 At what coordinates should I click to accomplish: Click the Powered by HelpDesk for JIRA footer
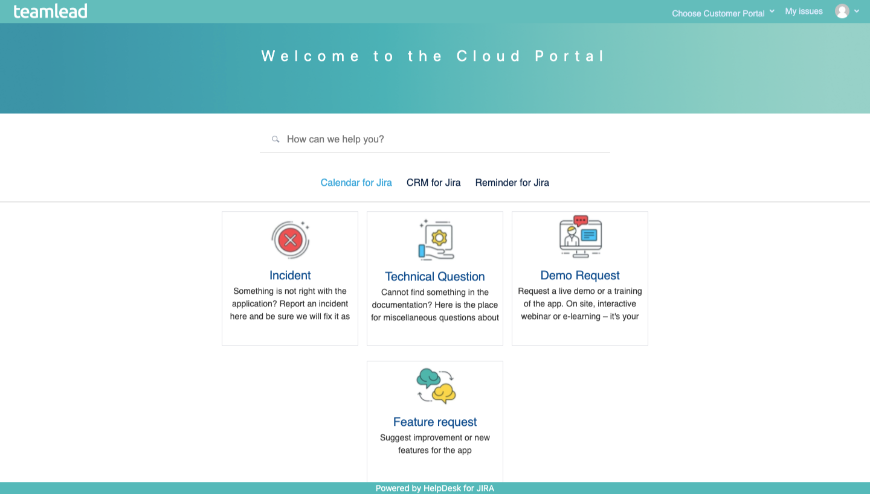(x=435, y=488)
